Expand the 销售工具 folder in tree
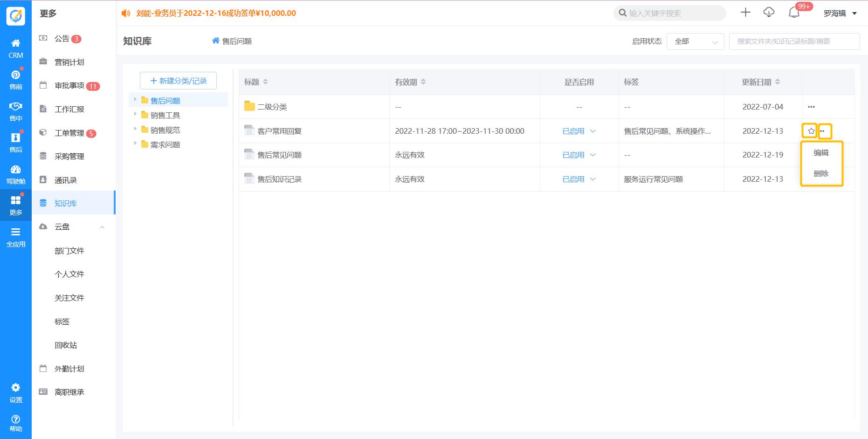Viewport: 868px width, 439px height. pyautogui.click(x=135, y=115)
